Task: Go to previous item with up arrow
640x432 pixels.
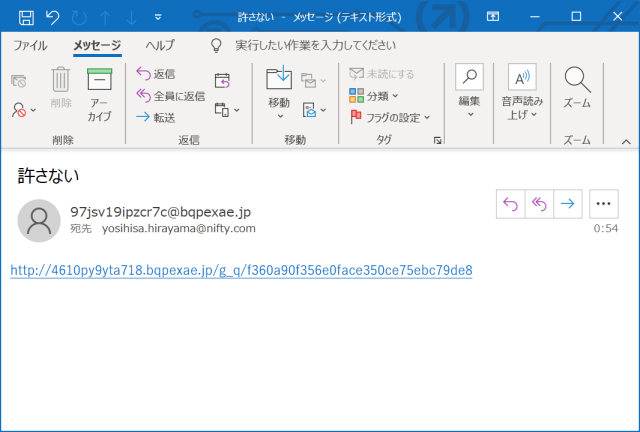Action: point(105,18)
